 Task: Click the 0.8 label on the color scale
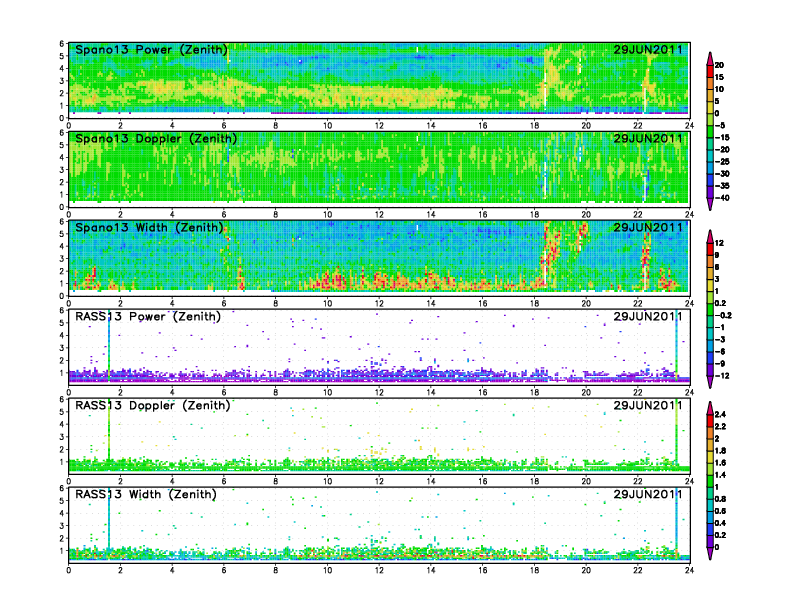[x=720, y=499]
